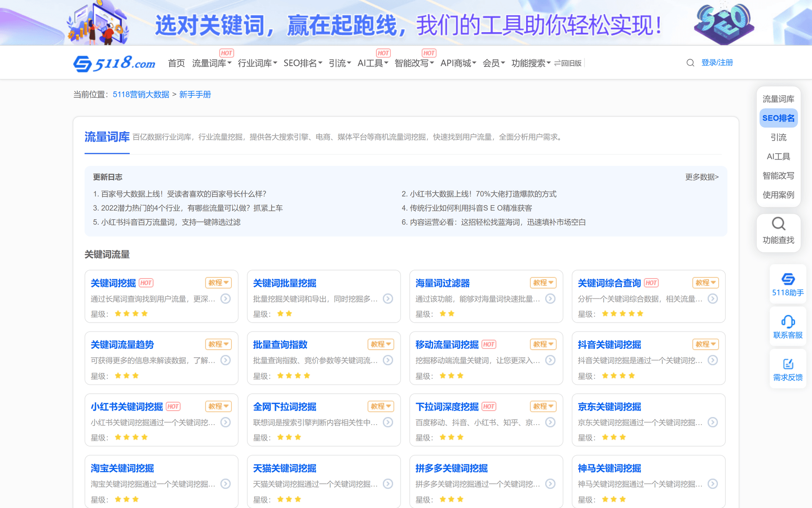The width and height of the screenshot is (812, 508).
Task: Click the arrow icon on 批量查询指数 card
Action: [388, 360]
